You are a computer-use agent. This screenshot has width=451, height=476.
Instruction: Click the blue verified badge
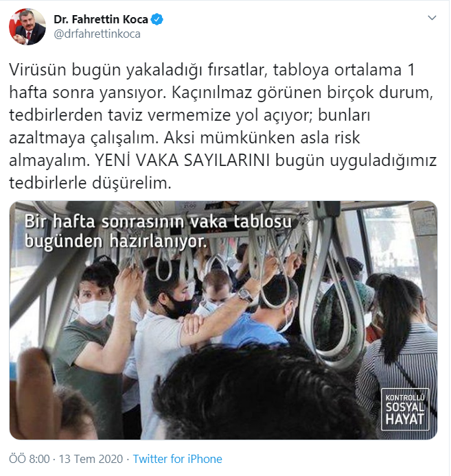tap(157, 19)
